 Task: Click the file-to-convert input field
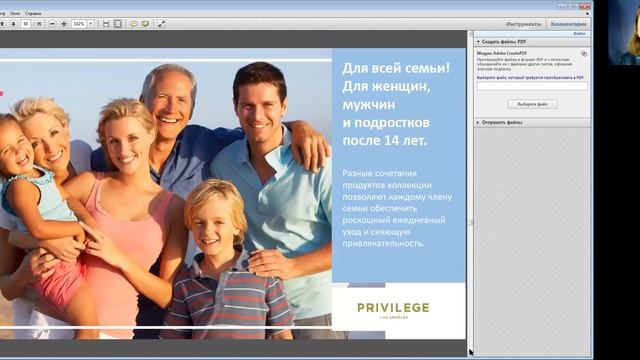coord(532,86)
